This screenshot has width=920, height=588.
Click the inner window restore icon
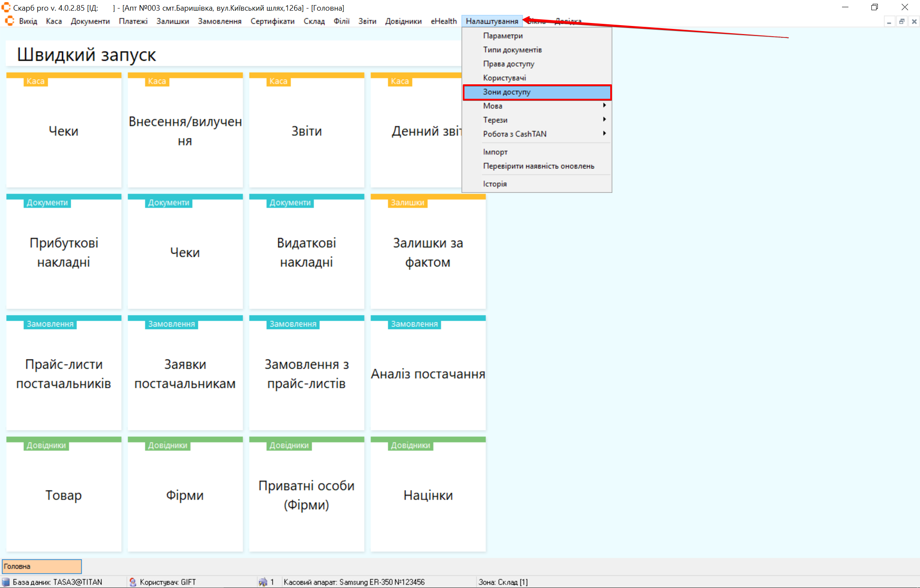902,21
